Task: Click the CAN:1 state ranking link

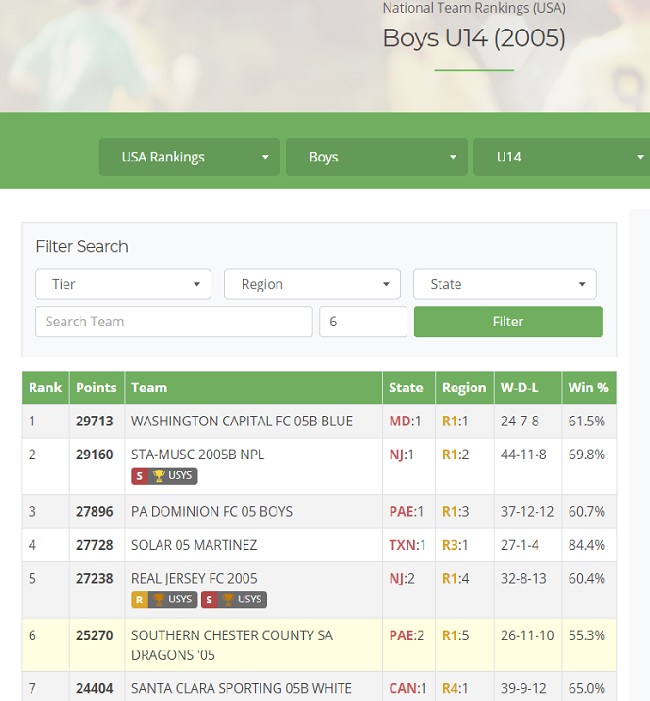Action: click(x=408, y=688)
